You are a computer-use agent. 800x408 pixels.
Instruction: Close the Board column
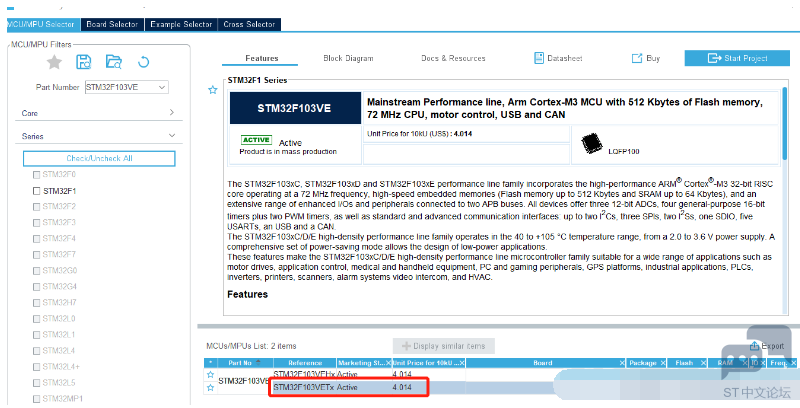(x=622, y=363)
